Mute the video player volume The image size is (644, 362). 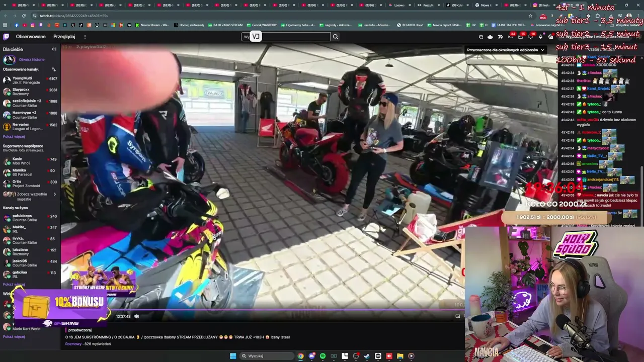[136, 316]
